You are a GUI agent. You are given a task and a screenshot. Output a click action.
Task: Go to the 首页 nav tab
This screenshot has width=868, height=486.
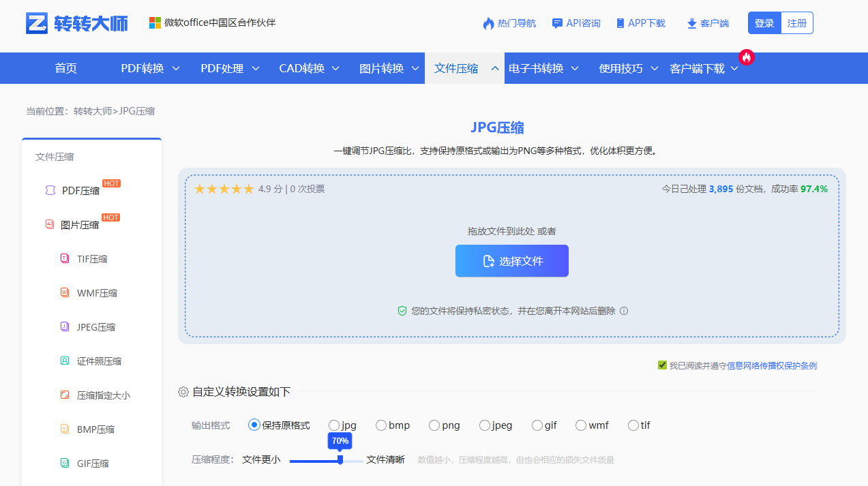pyautogui.click(x=66, y=68)
